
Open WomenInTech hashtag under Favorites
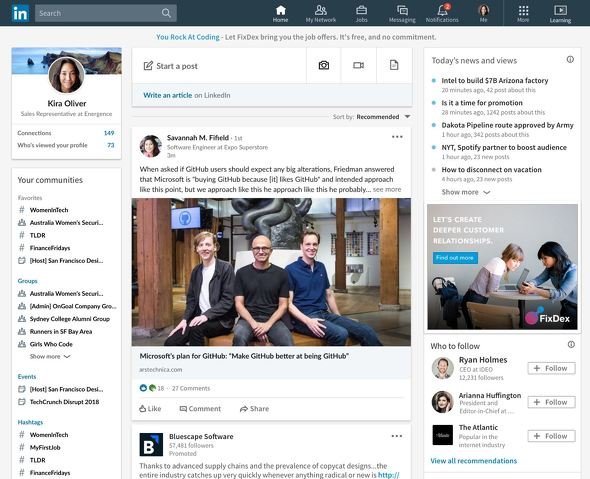[x=49, y=210]
